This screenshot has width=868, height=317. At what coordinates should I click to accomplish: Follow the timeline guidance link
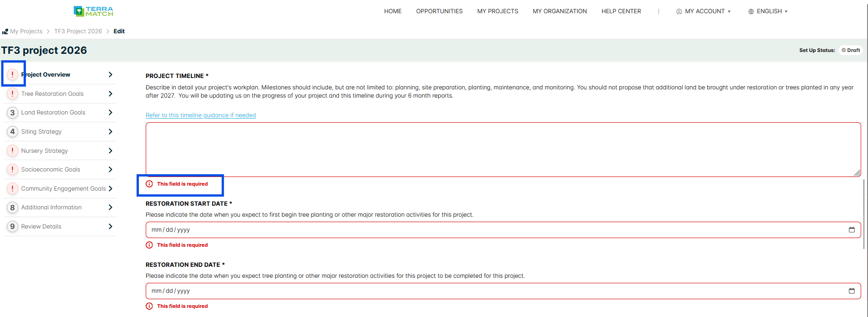tap(201, 115)
